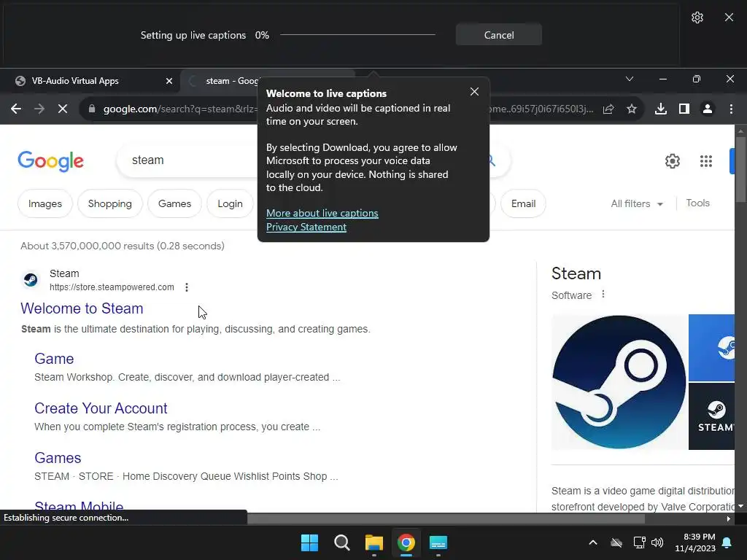
Task: Filter results by Images
Action: tap(44, 204)
